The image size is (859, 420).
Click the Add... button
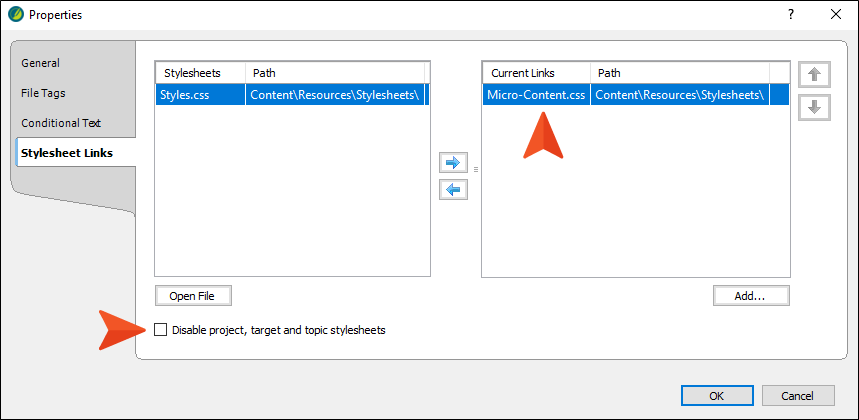click(751, 296)
